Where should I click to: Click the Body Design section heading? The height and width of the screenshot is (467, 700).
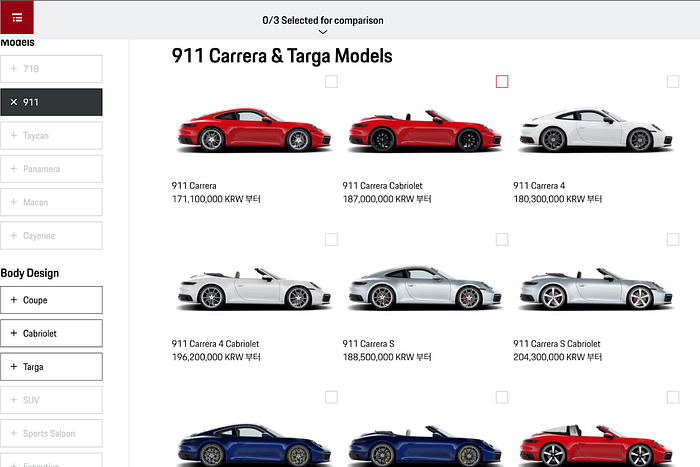[29, 273]
